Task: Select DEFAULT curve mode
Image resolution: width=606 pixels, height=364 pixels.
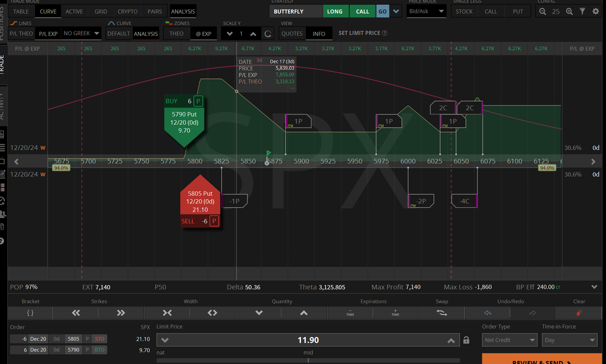Action: (x=118, y=34)
